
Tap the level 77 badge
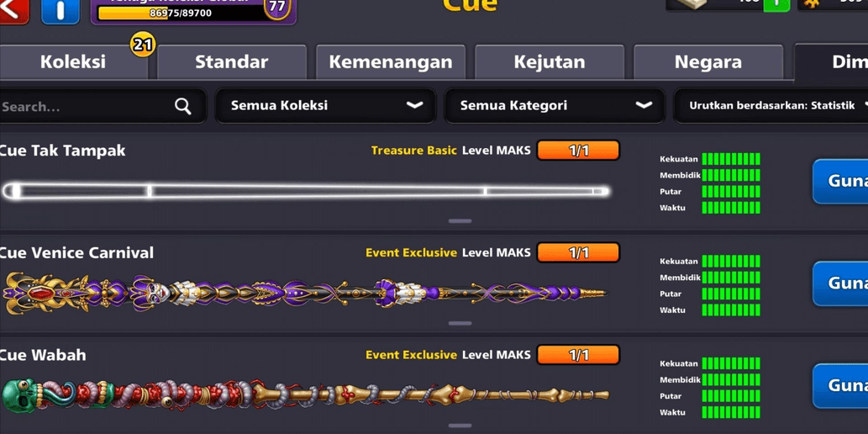coord(276,8)
